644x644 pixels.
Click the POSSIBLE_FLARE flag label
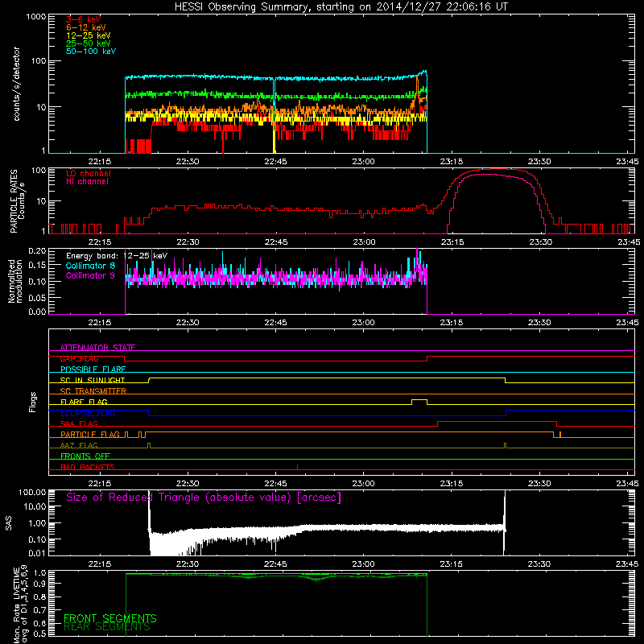[x=93, y=369]
